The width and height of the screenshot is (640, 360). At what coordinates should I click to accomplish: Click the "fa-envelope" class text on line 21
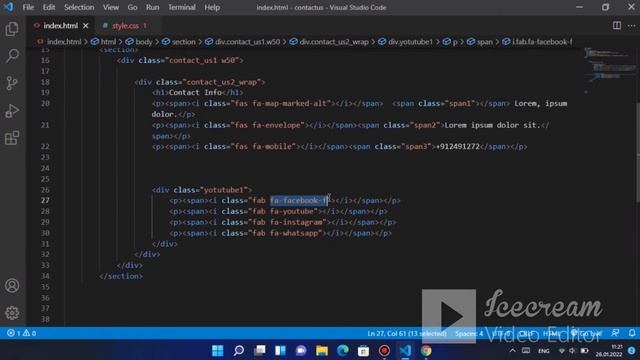pyautogui.click(x=276, y=125)
